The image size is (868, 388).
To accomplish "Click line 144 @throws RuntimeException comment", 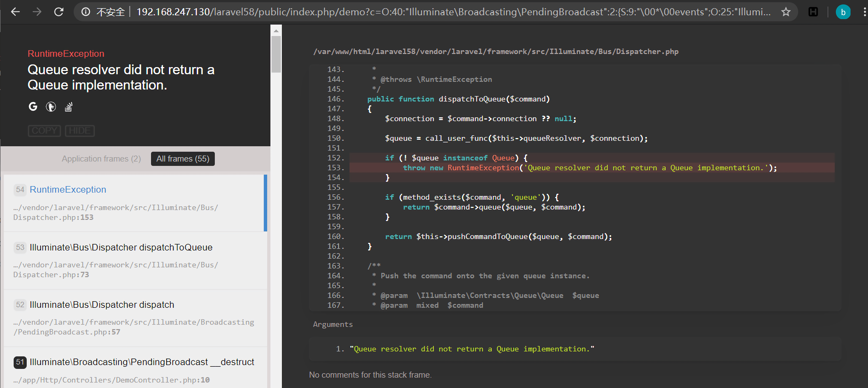I will click(x=432, y=79).
